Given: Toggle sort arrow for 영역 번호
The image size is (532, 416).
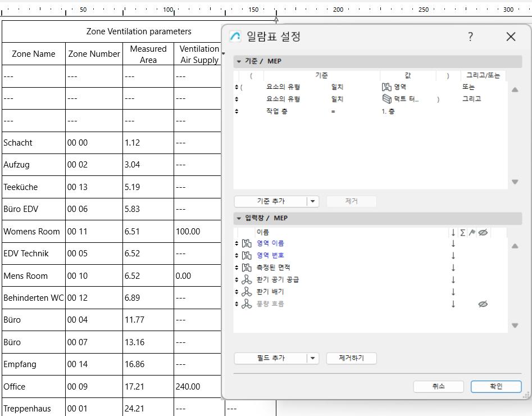Looking at the screenshot, I should (x=453, y=255).
